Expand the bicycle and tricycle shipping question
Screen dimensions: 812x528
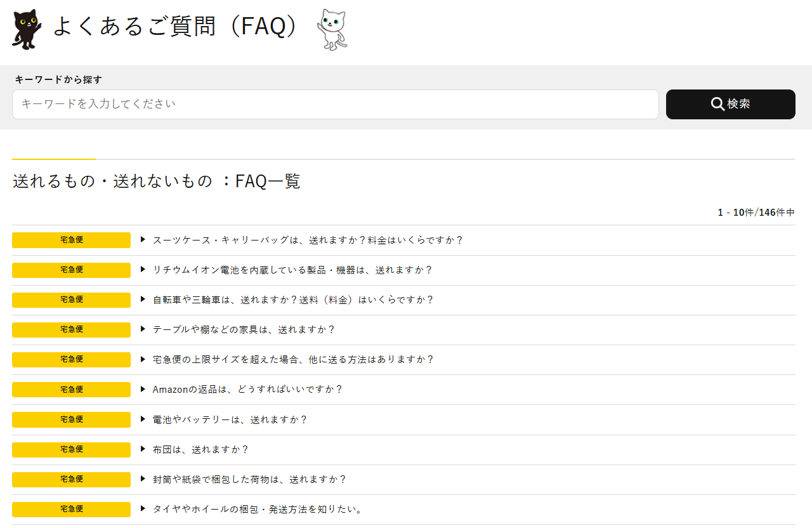click(x=293, y=300)
